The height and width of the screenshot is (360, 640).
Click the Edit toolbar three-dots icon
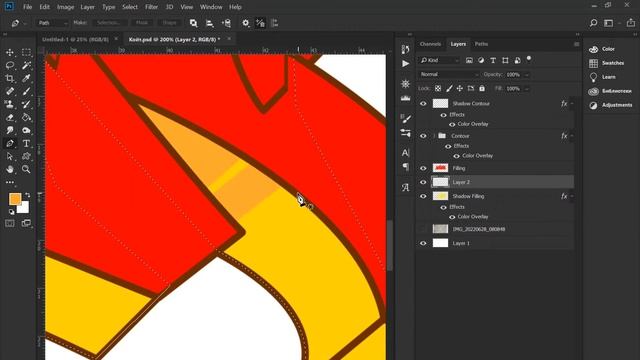tap(10, 182)
